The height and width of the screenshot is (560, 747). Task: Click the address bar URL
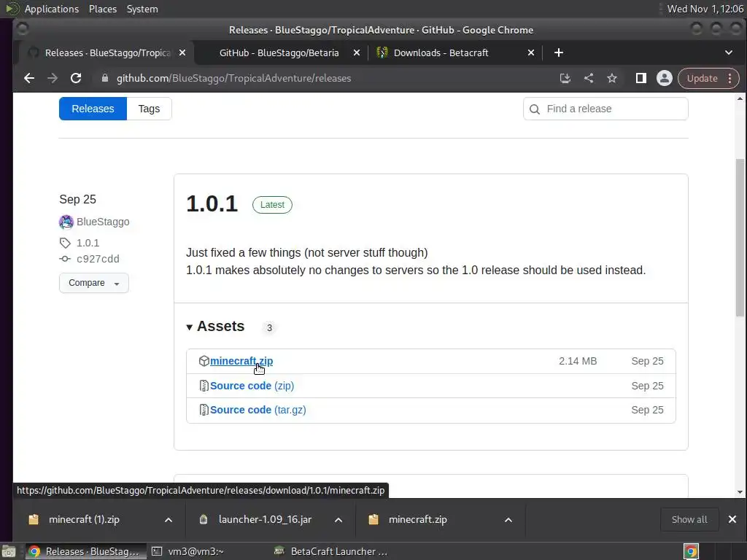[x=233, y=78]
